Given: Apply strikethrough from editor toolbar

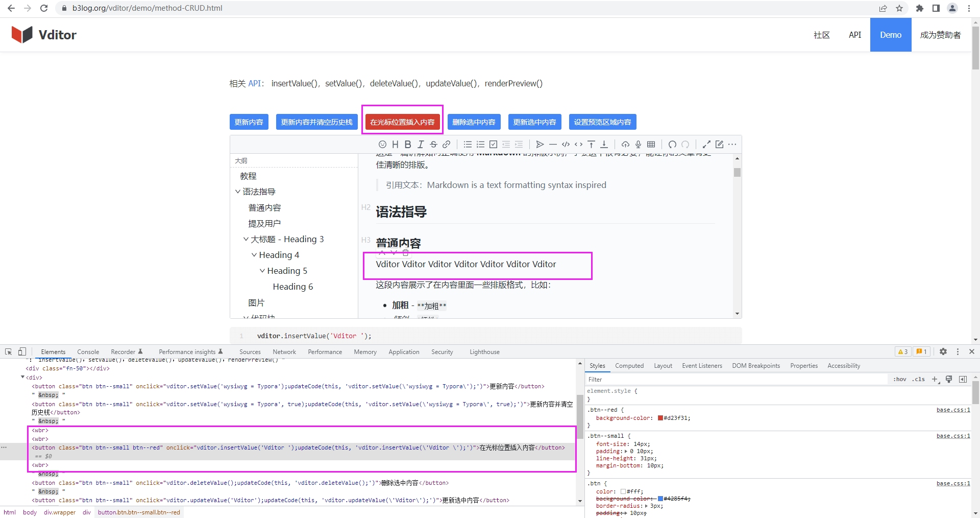Looking at the screenshot, I should click(x=433, y=145).
